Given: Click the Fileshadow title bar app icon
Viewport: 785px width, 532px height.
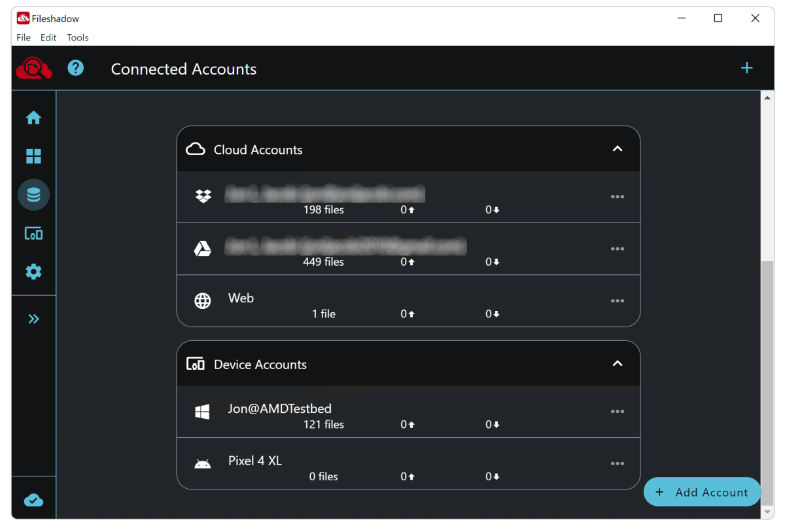Looking at the screenshot, I should pos(23,18).
